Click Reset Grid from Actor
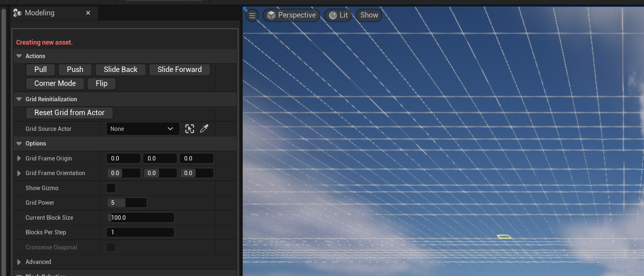The width and height of the screenshot is (644, 276). (x=69, y=113)
